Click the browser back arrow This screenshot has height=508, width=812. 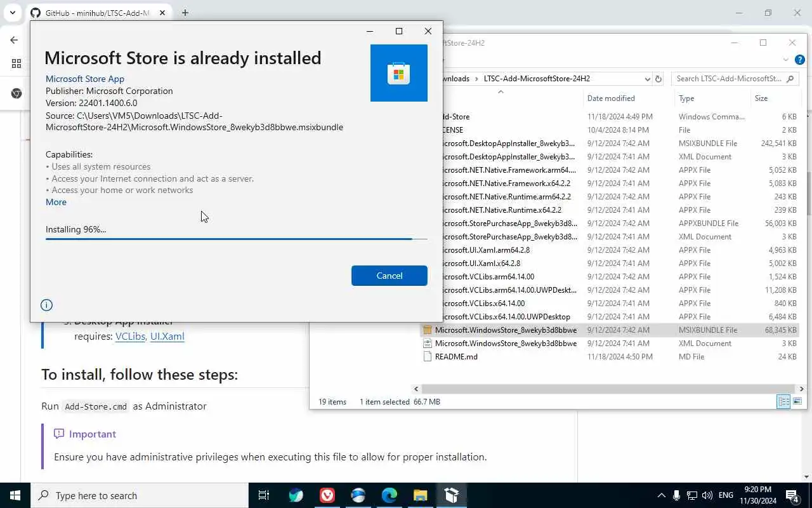[14, 40]
